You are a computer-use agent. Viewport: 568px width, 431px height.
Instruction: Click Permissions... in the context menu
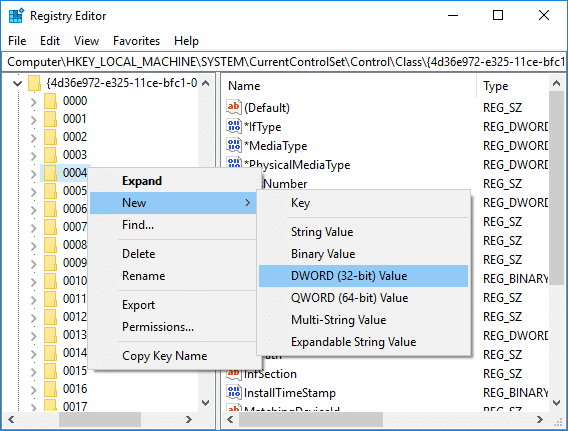(x=158, y=327)
